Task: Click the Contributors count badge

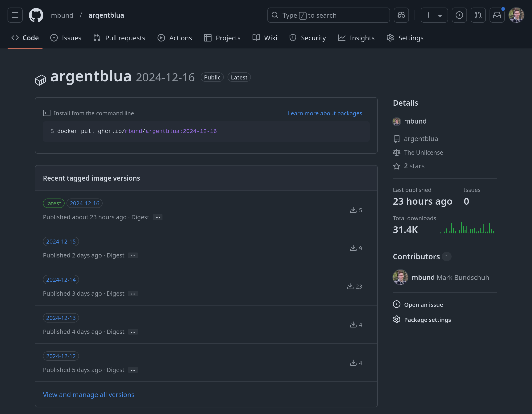Action: pyautogui.click(x=447, y=257)
